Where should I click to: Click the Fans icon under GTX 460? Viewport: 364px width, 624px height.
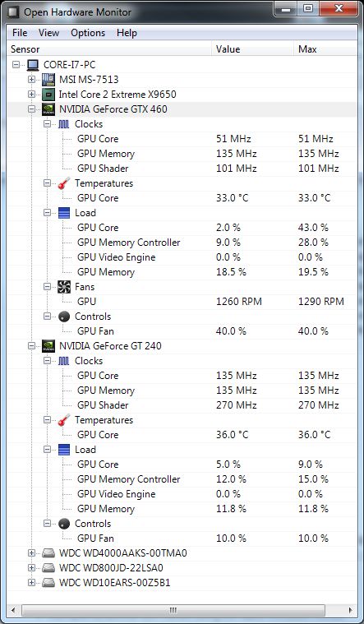(63, 287)
